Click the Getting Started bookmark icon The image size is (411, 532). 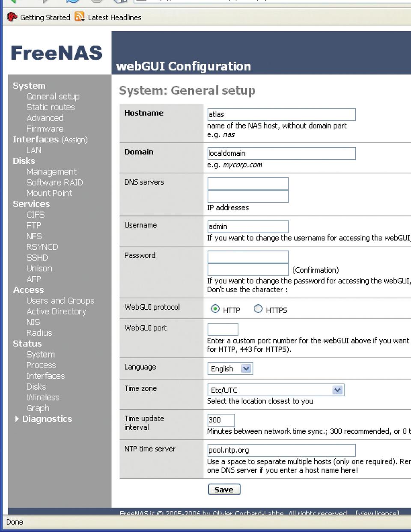click(12, 17)
